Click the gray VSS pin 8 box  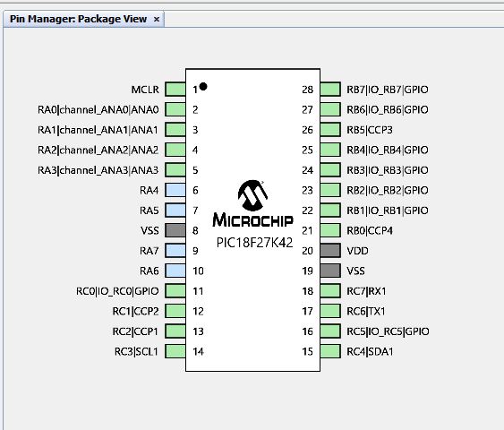175,230
